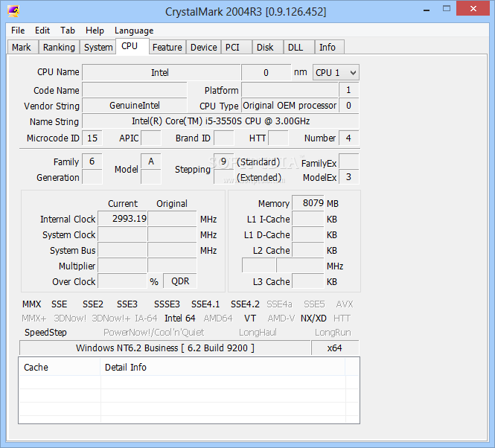Click the CPU Name field showing Intel
This screenshot has height=448, width=495.
click(x=161, y=73)
